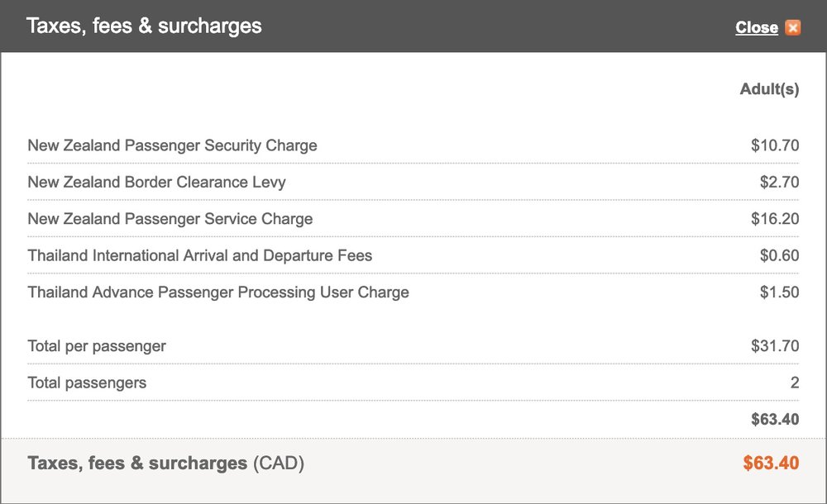This screenshot has width=827, height=504.
Task: Click the $0.60 Thailand fees amount
Action: (779, 255)
